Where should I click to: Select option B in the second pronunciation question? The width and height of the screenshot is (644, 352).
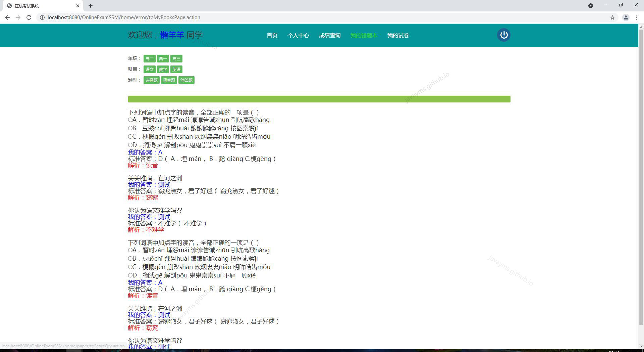coord(130,259)
